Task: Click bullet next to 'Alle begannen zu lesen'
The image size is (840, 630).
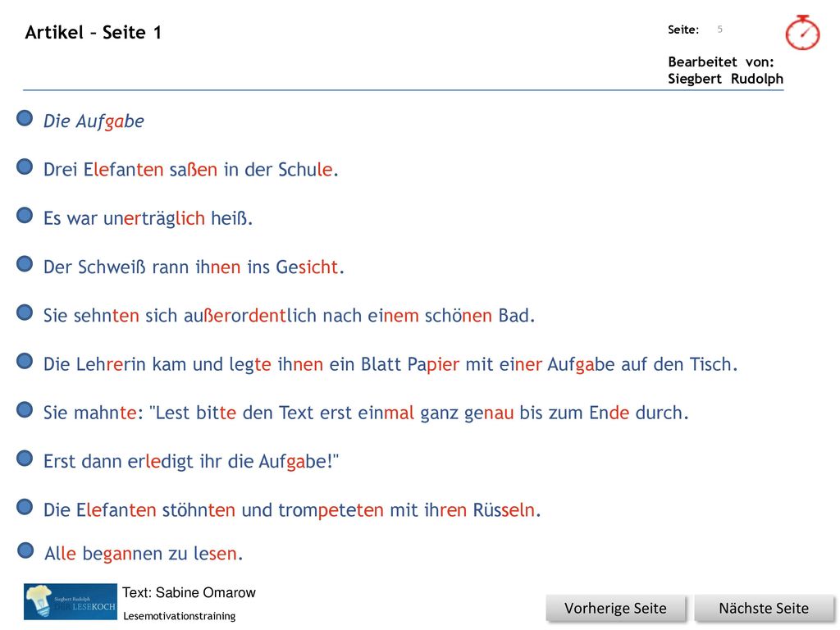Action: coord(25,550)
